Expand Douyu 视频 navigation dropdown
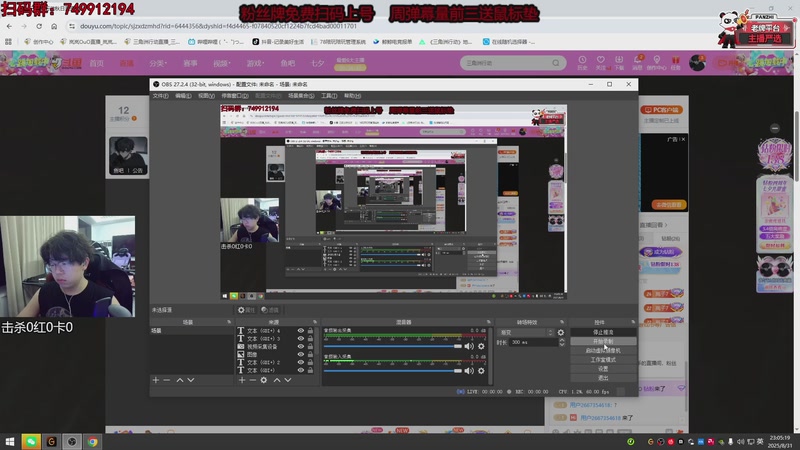 pos(222,63)
